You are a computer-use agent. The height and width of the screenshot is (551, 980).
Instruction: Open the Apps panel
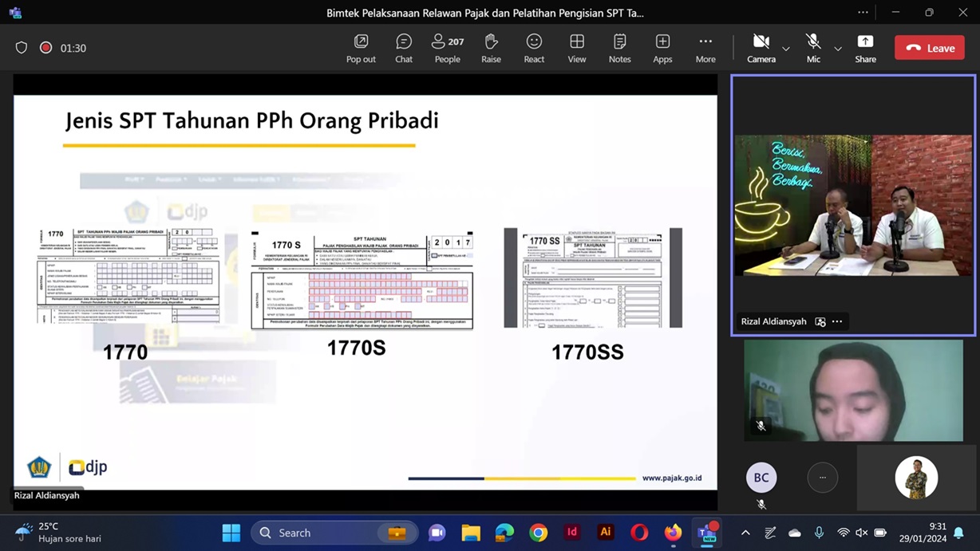tap(662, 48)
